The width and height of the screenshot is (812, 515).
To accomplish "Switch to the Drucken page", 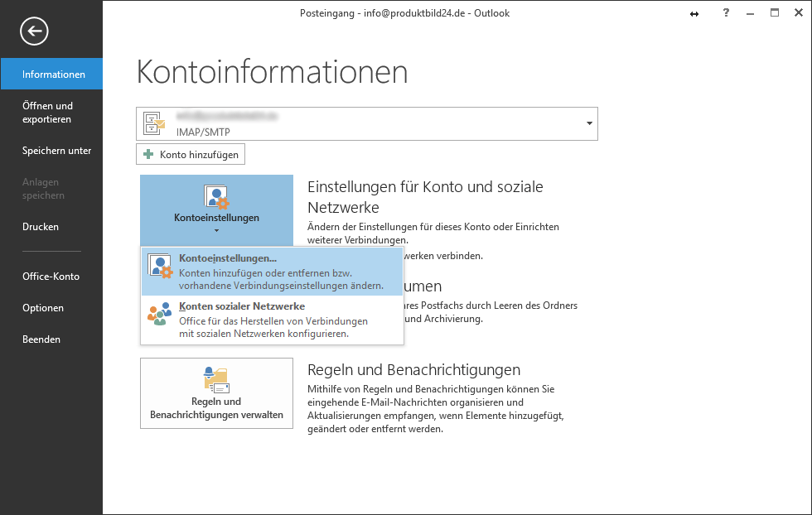I will pos(41,227).
